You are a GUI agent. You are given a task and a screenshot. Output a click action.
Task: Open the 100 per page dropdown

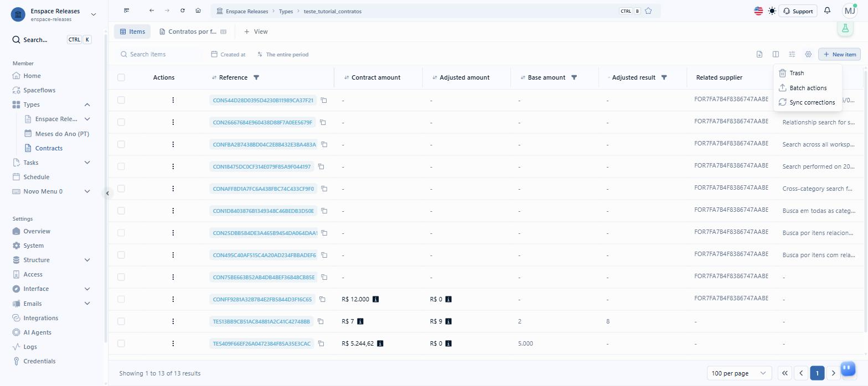tap(739, 373)
